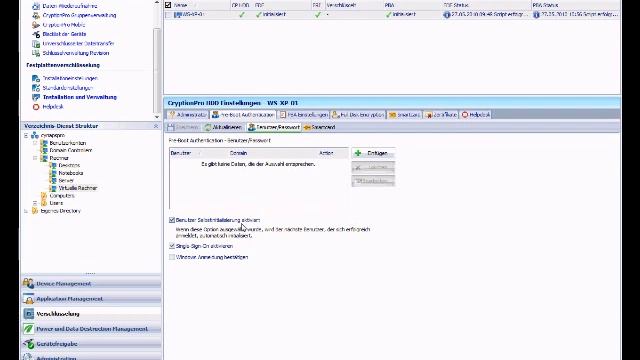
Task: Expand the Users tree node
Action: [35, 203]
